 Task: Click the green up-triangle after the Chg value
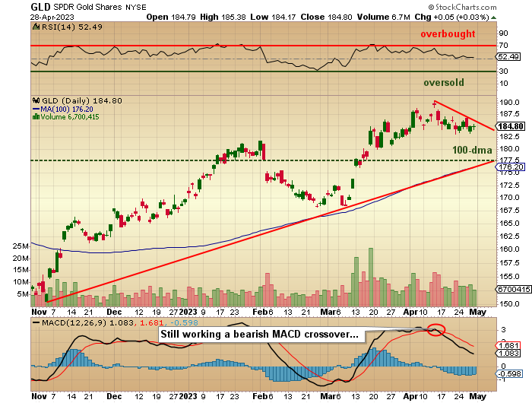pos(494,17)
